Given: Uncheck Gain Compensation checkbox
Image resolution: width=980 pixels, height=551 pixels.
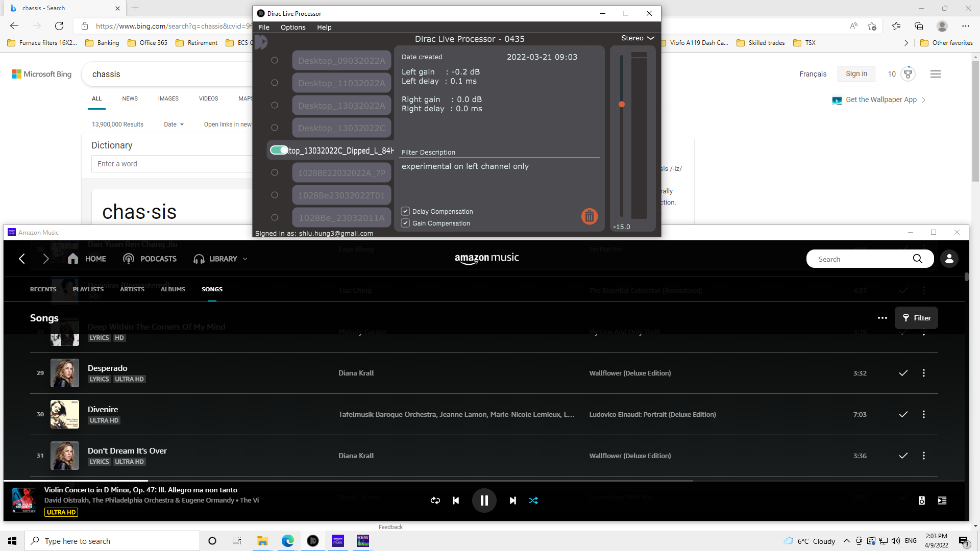Looking at the screenshot, I should click(405, 223).
